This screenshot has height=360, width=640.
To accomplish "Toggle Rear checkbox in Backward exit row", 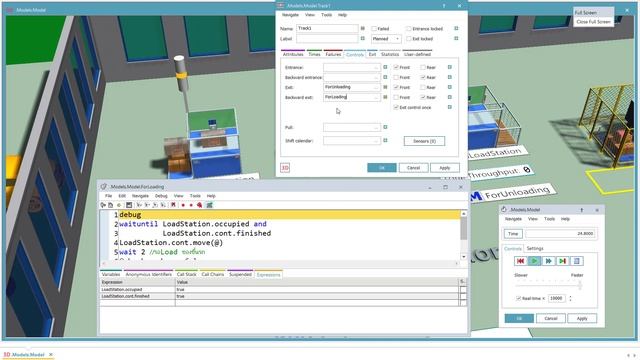I will pos(423,97).
